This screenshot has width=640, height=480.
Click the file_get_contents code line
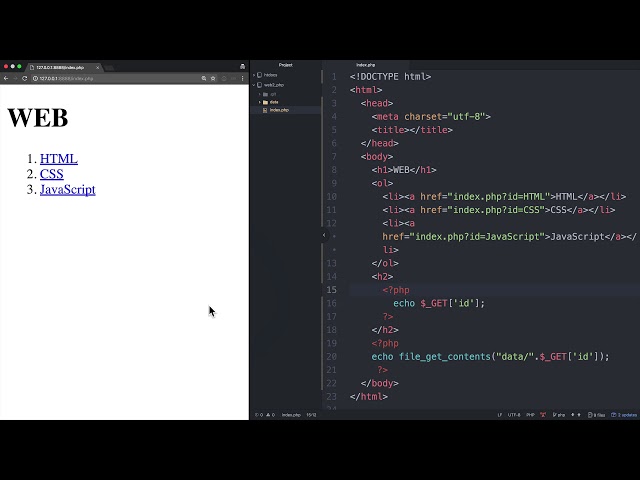tap(490, 357)
